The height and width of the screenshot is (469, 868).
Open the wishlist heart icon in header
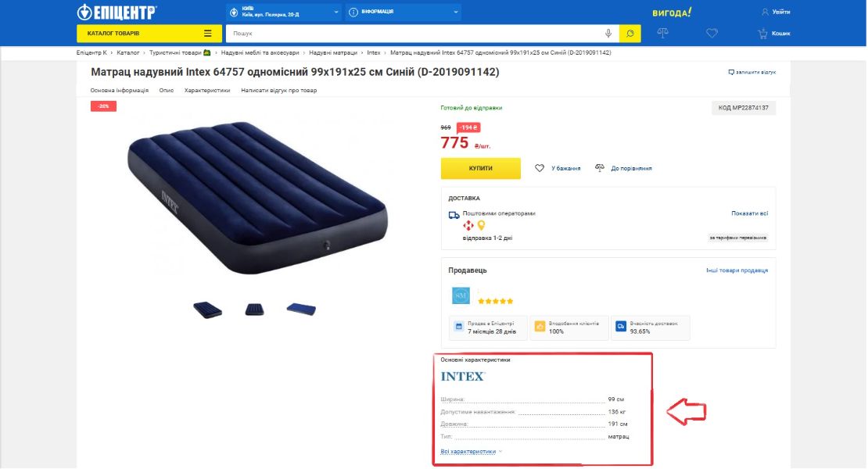712,33
